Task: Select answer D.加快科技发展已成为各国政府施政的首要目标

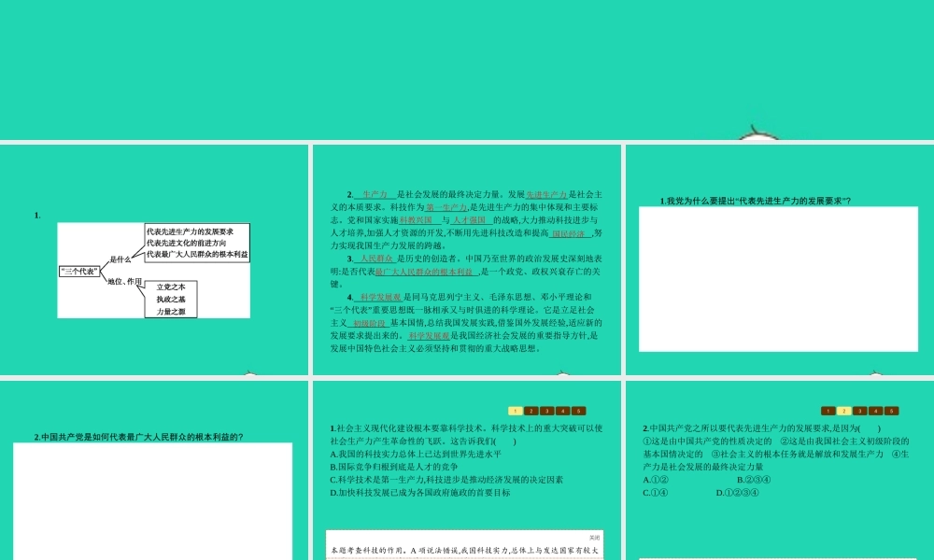Action: pos(420,493)
